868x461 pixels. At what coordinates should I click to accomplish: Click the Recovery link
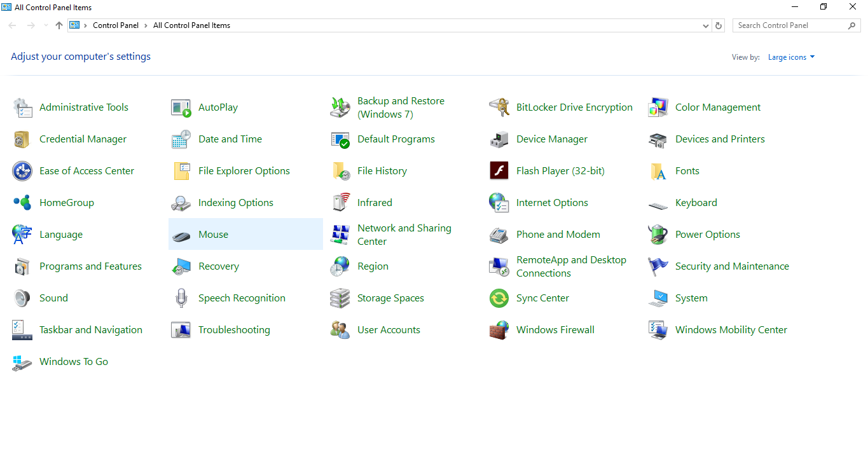click(219, 266)
